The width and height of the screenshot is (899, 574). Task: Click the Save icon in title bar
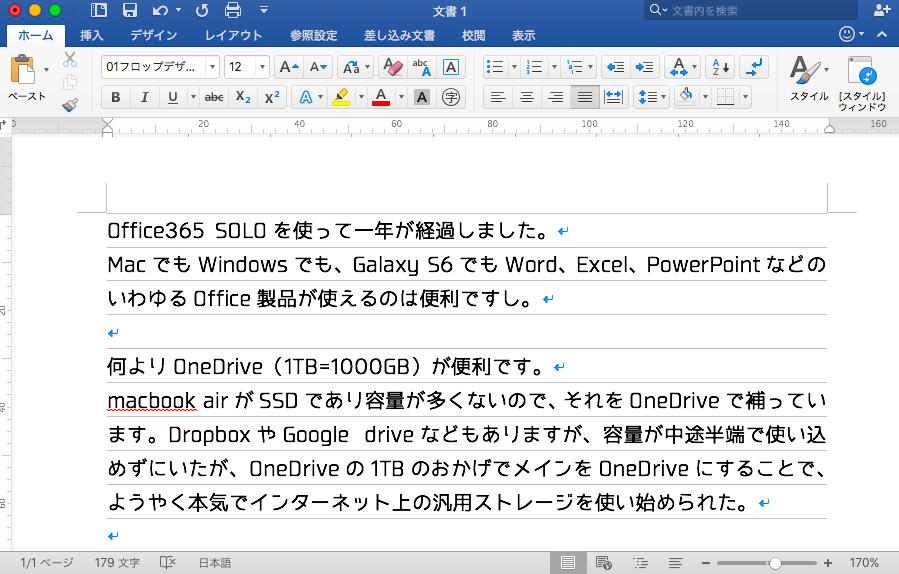[x=130, y=10]
